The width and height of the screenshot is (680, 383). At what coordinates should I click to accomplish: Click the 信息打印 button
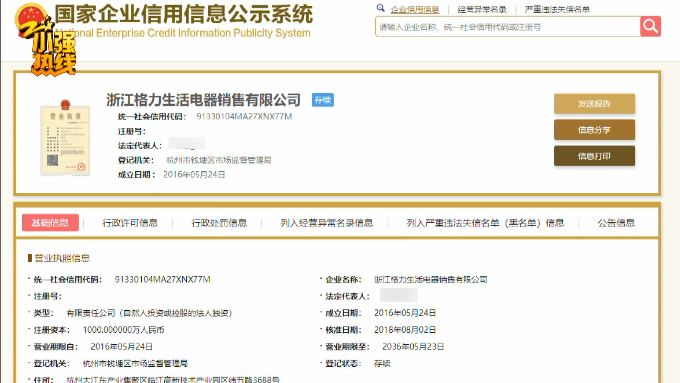594,156
